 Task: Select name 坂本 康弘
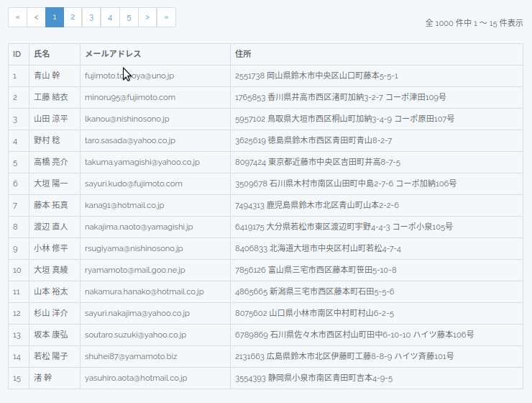coord(51,335)
